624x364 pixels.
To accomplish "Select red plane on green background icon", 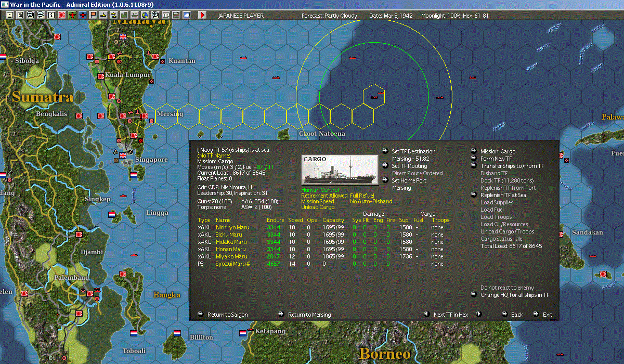I will [72, 15].
